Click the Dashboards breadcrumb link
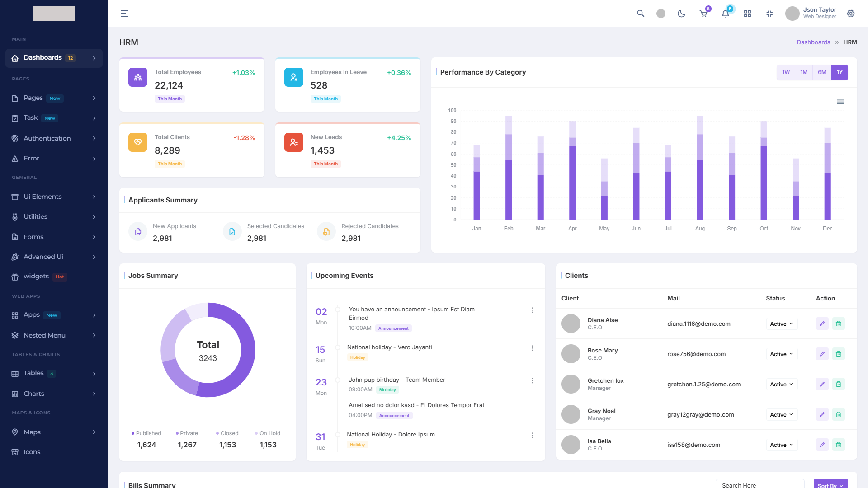Screen dimensions: 868x488 [813, 42]
